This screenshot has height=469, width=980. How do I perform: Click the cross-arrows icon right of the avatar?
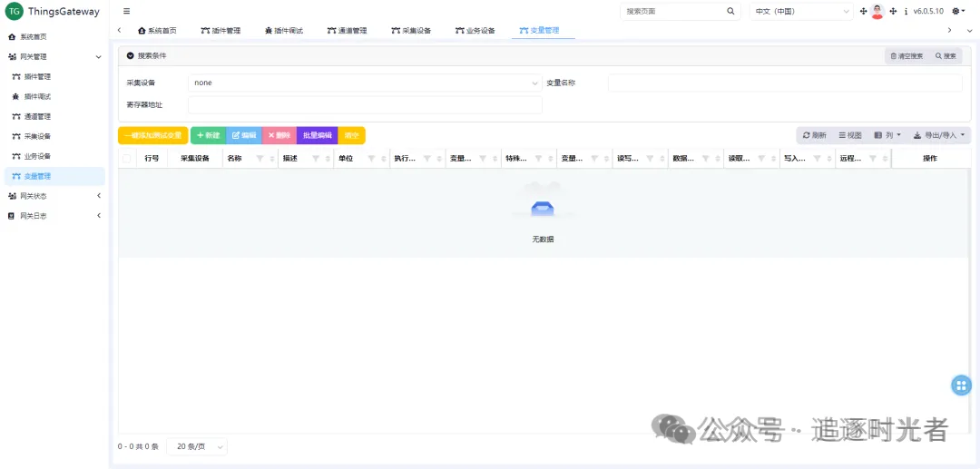[893, 11]
